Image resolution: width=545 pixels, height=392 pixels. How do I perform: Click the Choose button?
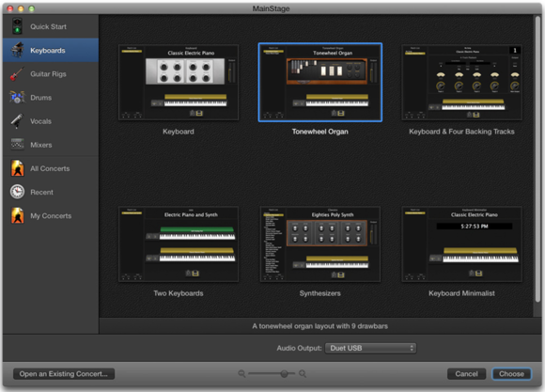click(511, 374)
